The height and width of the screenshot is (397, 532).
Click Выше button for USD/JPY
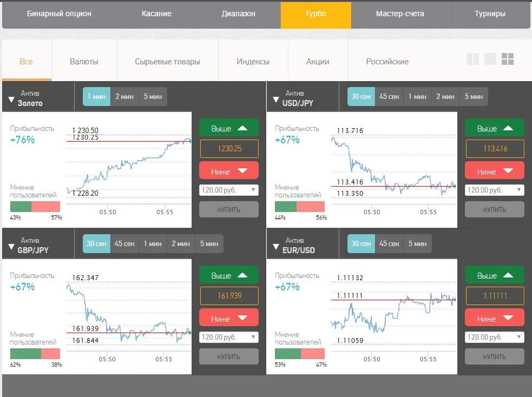pyautogui.click(x=494, y=128)
